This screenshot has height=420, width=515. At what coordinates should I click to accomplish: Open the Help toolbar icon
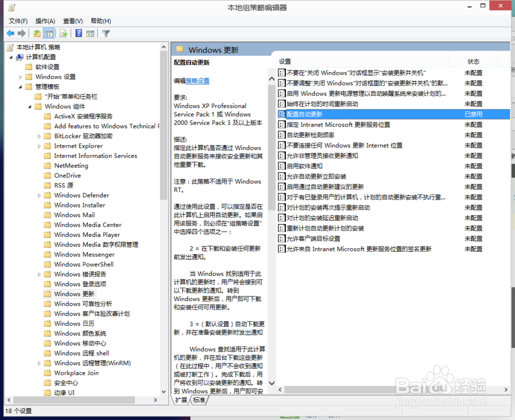pyautogui.click(x=79, y=33)
